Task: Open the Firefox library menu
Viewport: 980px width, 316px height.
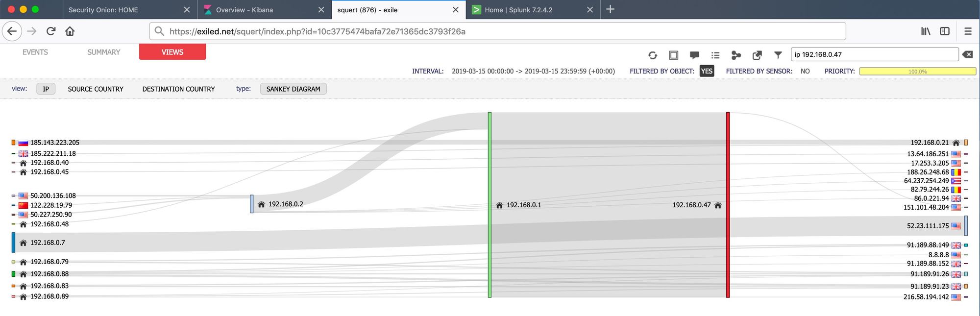Action: point(926,31)
